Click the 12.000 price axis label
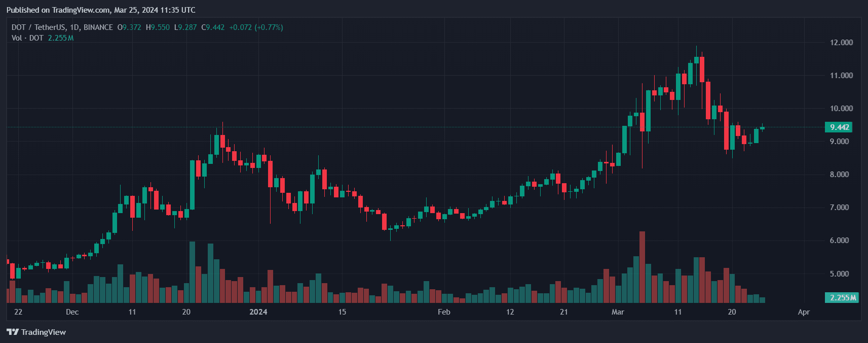 [841, 43]
